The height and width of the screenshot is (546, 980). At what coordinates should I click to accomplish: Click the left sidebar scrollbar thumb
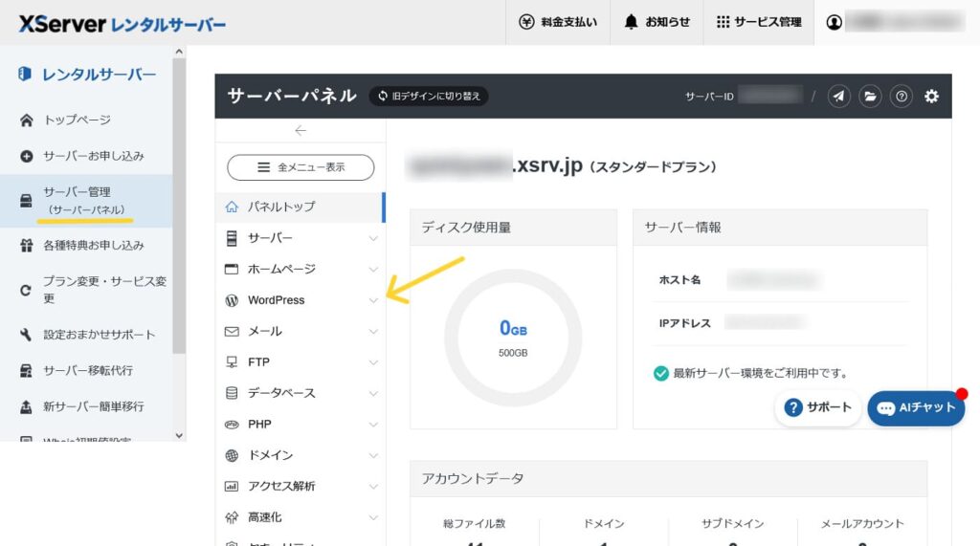(179, 207)
